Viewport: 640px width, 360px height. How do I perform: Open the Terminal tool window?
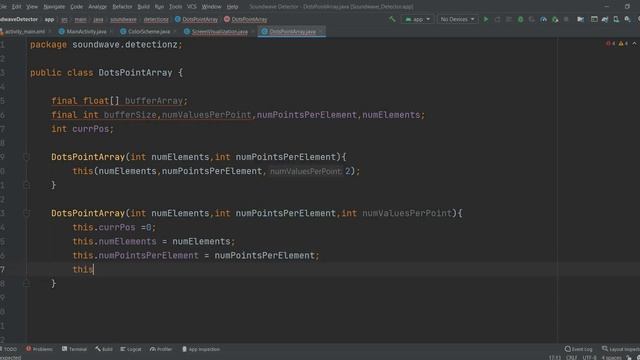click(x=74, y=349)
